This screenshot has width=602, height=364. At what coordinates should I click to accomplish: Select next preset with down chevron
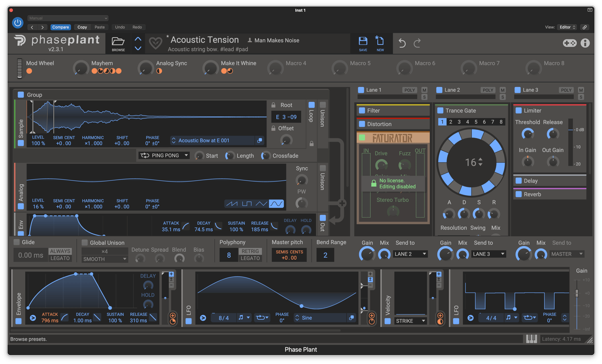coord(138,48)
